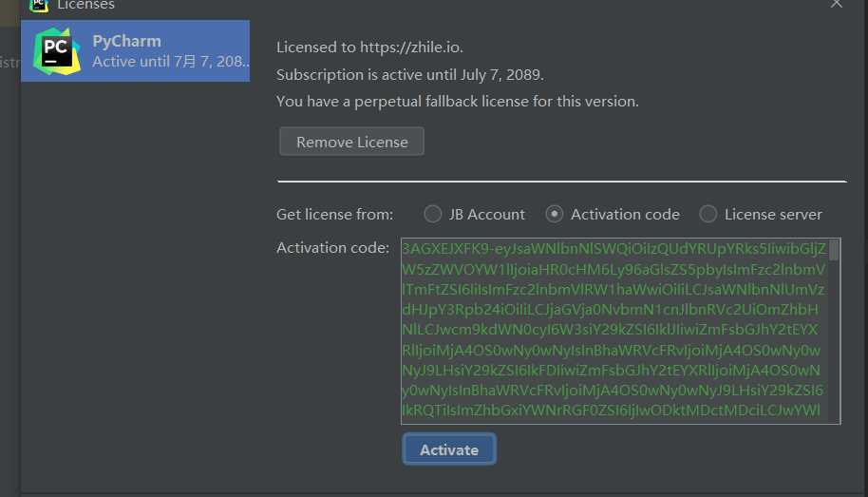Place cursor on code line starting 3AGXEJXFK9

point(613,249)
